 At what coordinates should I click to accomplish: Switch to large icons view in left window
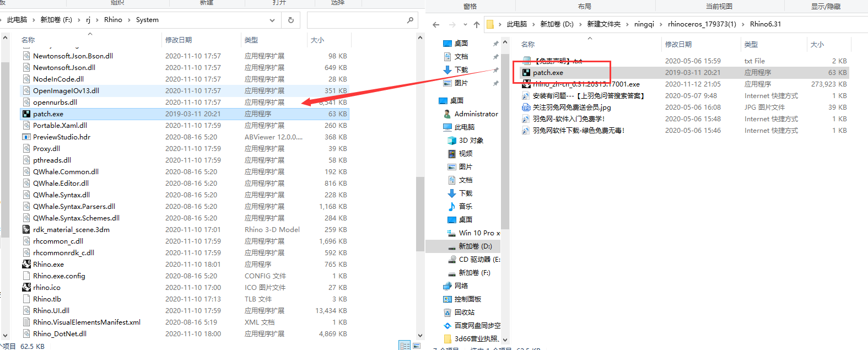pos(417,346)
